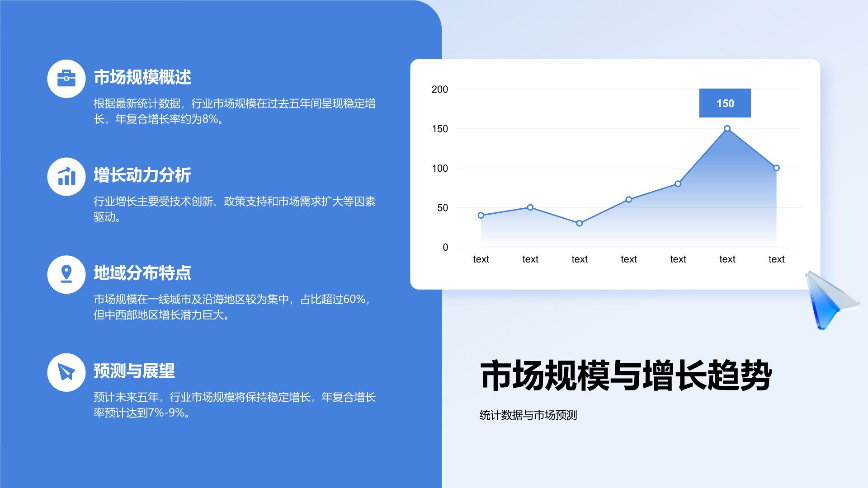Click the subtitle 统计数据与市场预测
This screenshot has width=868, height=488.
(x=528, y=415)
